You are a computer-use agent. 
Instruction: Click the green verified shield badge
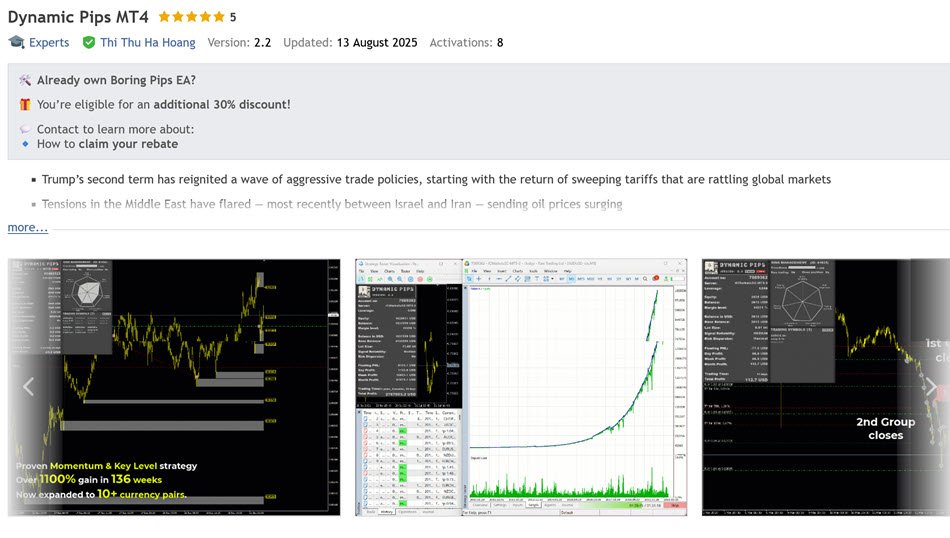click(89, 42)
